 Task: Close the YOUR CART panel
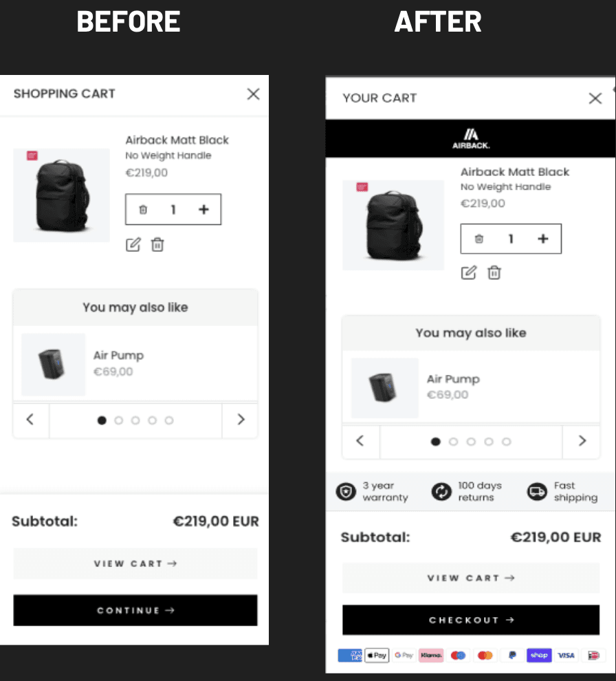pos(595,98)
